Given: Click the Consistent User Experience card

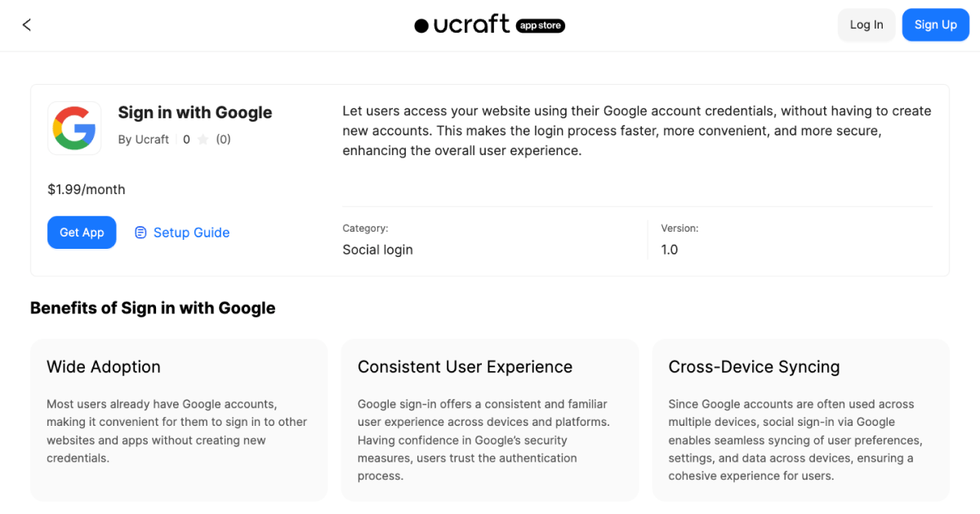Looking at the screenshot, I should tap(489, 419).
